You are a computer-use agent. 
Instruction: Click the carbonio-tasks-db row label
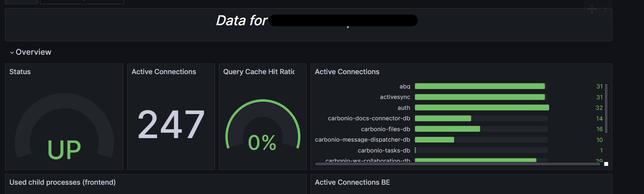point(384,151)
